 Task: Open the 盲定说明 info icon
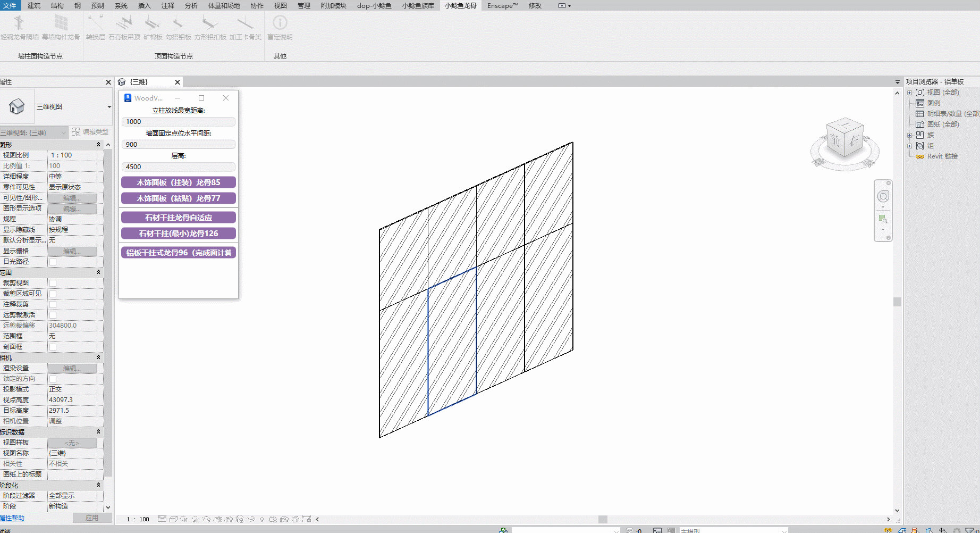click(x=280, y=24)
